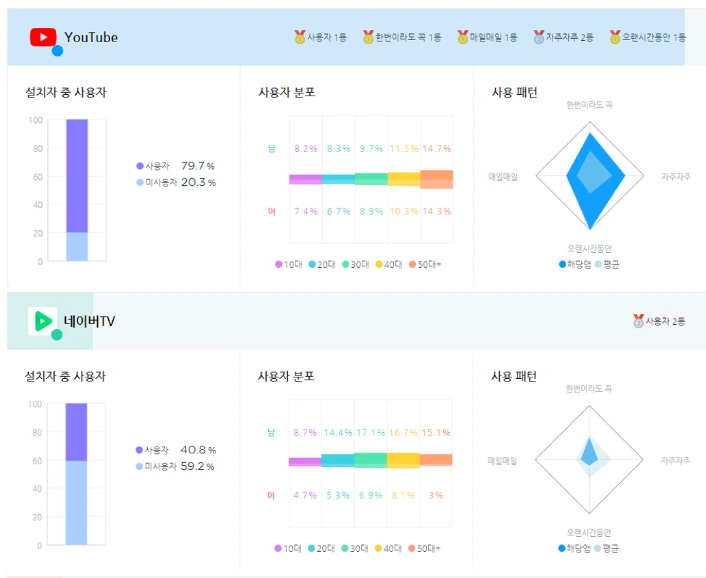Toggle 해당앱 legend in YouTube 사용 패턴
Viewport: 706px width, 578px height.
point(575,264)
